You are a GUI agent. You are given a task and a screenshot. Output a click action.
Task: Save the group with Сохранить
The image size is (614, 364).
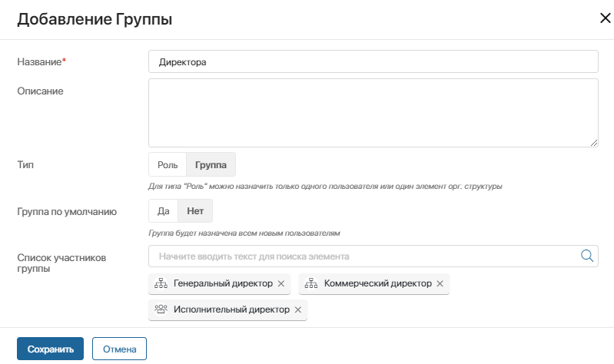pos(50,349)
